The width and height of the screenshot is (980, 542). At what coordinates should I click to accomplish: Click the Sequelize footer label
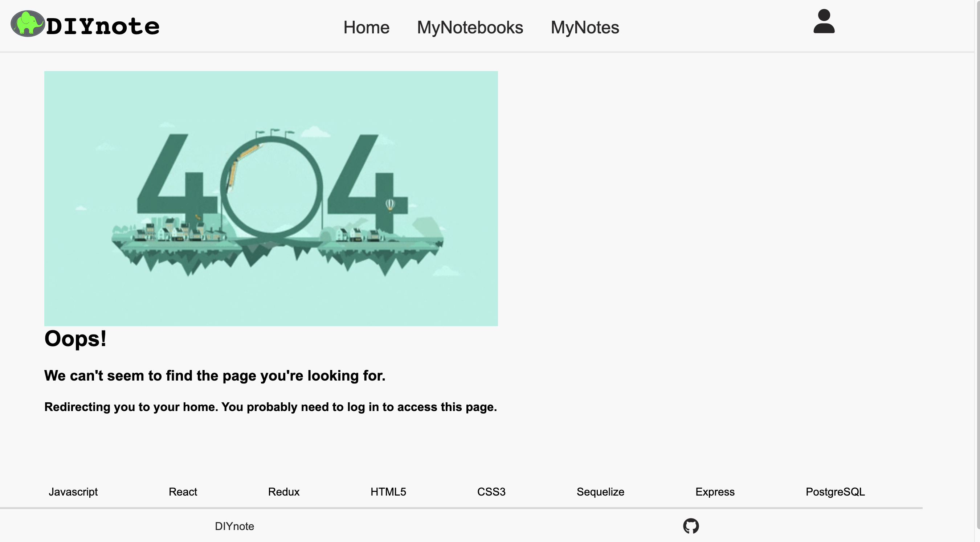600,492
